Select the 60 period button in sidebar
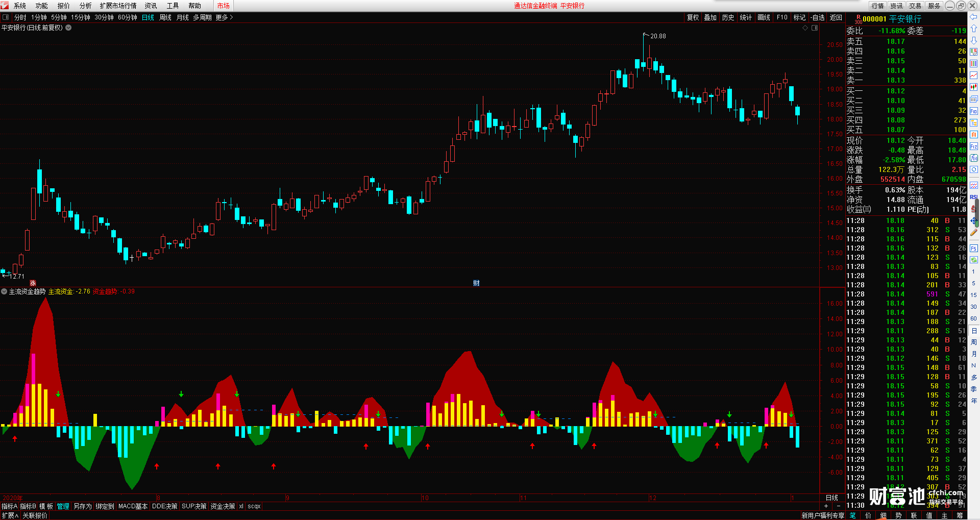This screenshot has height=520, width=980. (973, 318)
